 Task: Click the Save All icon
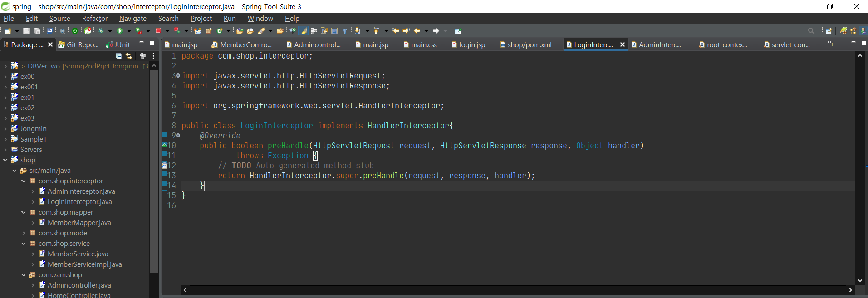pos(37,31)
